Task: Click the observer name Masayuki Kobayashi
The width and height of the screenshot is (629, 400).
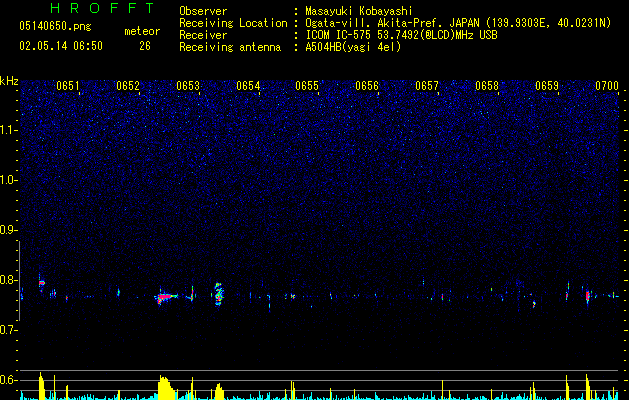Action: [x=359, y=11]
